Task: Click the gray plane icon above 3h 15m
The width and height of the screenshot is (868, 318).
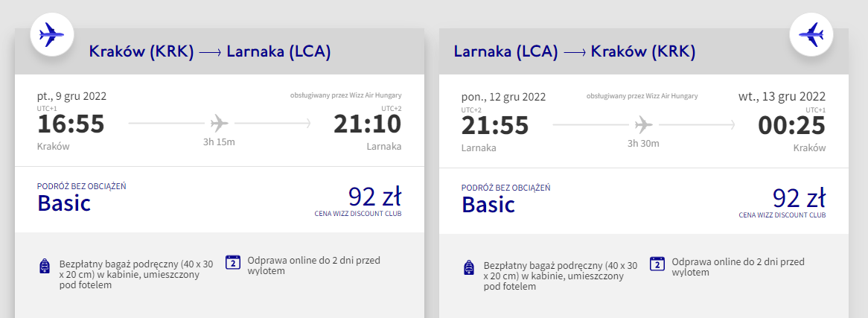Action: [219, 122]
